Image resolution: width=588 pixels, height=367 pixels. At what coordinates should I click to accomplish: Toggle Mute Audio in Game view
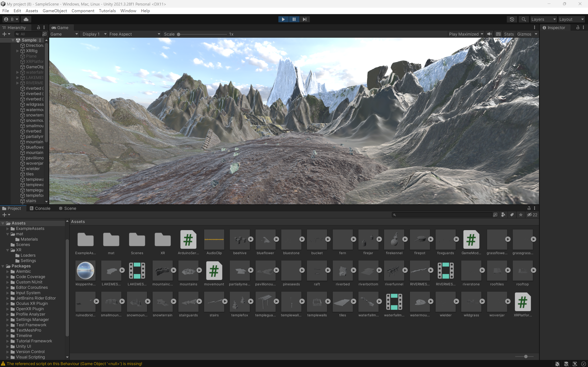coord(489,34)
